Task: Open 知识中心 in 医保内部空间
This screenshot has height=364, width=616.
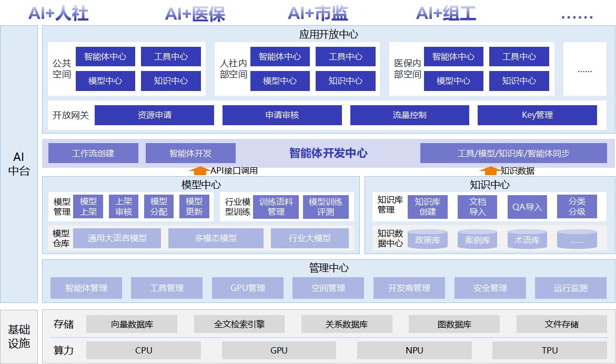Action: (x=519, y=81)
